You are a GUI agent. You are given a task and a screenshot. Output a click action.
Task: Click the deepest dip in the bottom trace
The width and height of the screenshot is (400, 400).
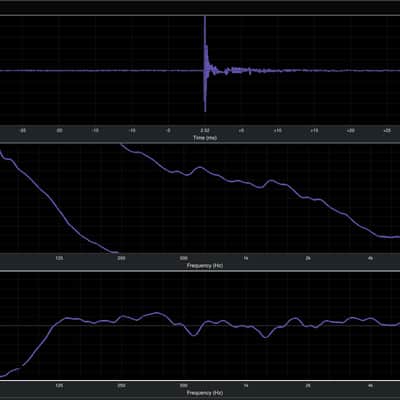coord(265,337)
